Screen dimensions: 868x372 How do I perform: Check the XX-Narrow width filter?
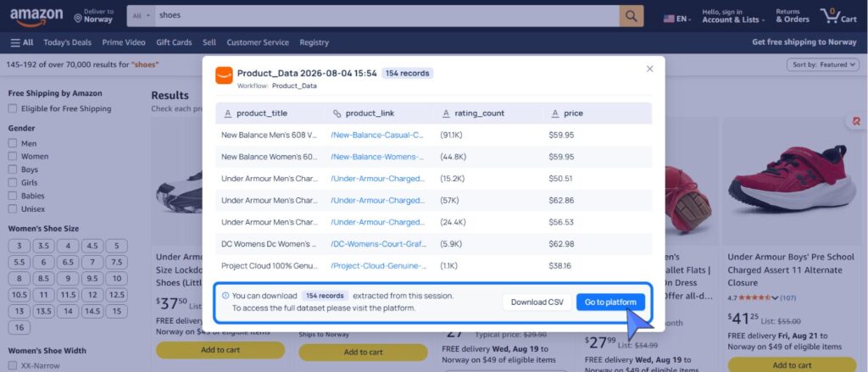[12, 366]
